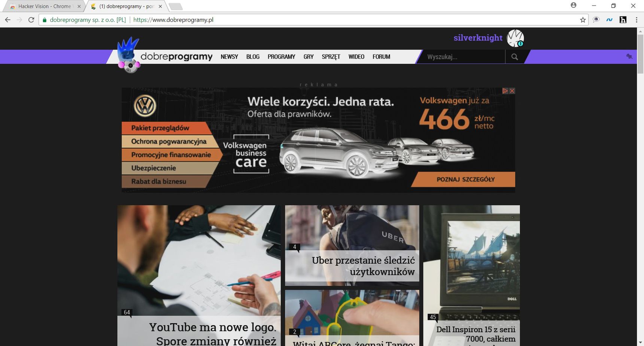The width and height of the screenshot is (644, 346).
Task: Click the 'dobreprogramy sp. z o.o. [PL]' certificate label
Action: [88, 20]
